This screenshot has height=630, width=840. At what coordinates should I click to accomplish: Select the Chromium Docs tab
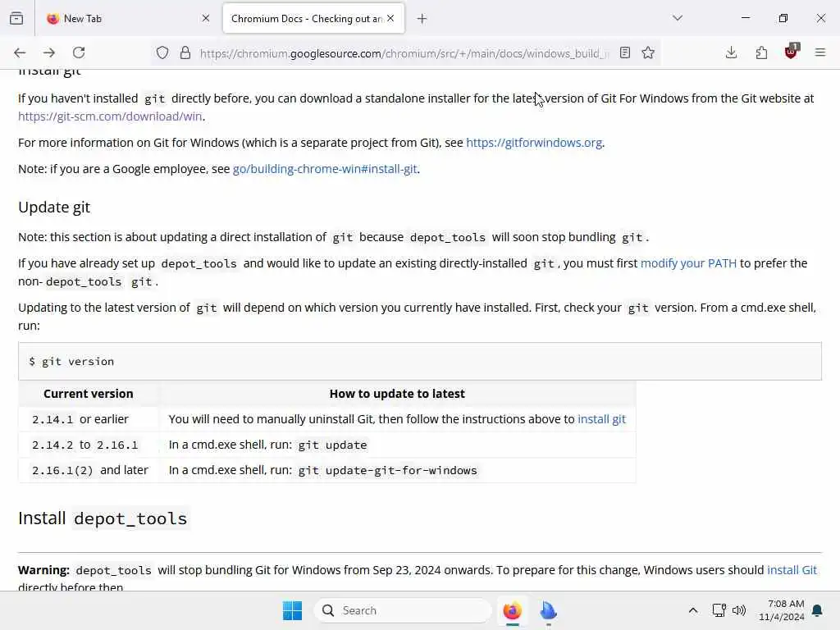coord(313,19)
